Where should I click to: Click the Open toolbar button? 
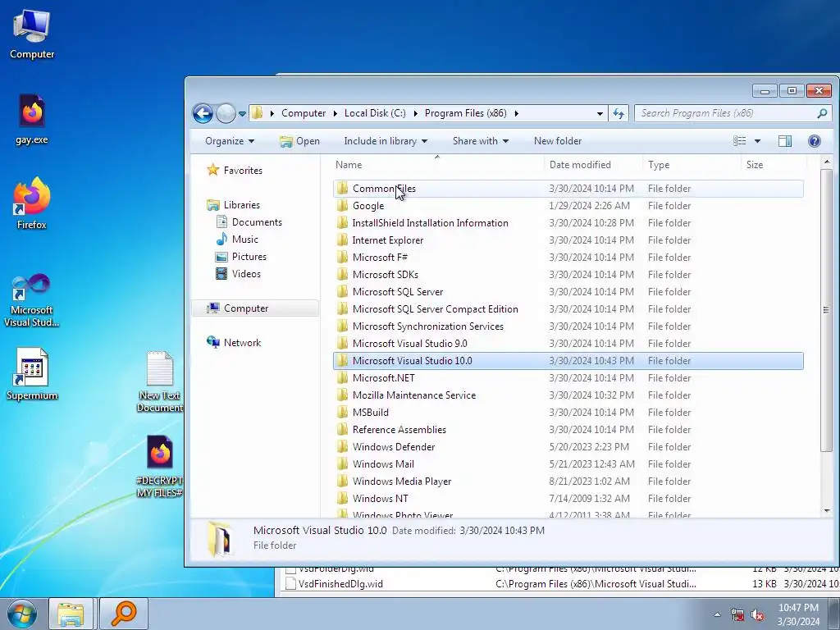point(299,141)
